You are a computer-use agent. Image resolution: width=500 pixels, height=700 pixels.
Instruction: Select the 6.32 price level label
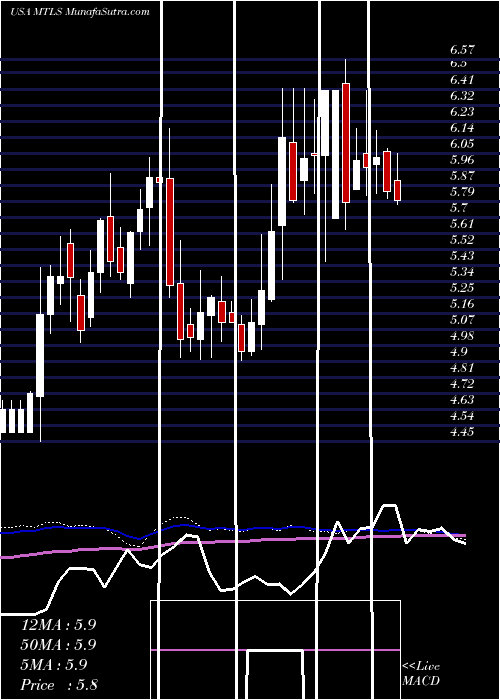tap(462, 96)
